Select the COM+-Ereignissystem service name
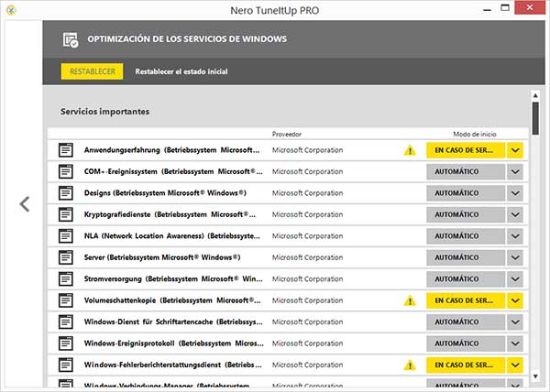The image size is (550, 392). point(173,171)
